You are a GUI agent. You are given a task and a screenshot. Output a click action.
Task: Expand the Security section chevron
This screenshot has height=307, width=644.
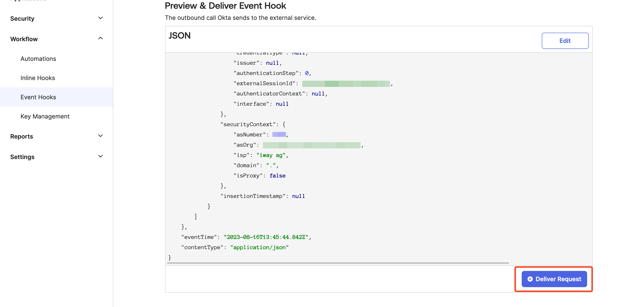(x=100, y=18)
